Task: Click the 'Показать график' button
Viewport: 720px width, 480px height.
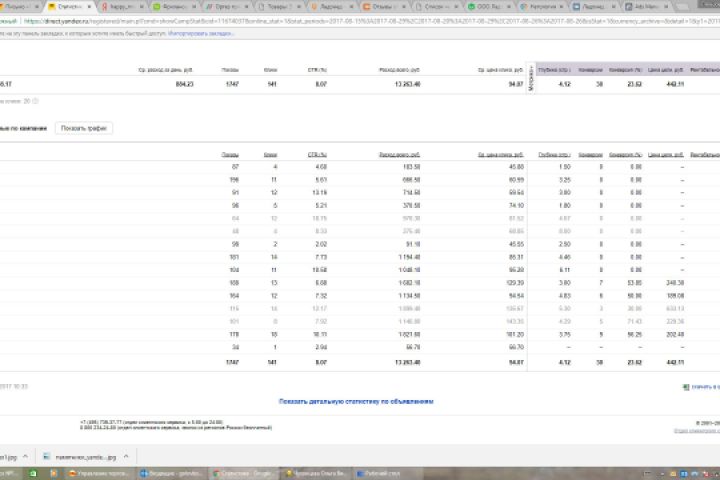Action: [84, 128]
